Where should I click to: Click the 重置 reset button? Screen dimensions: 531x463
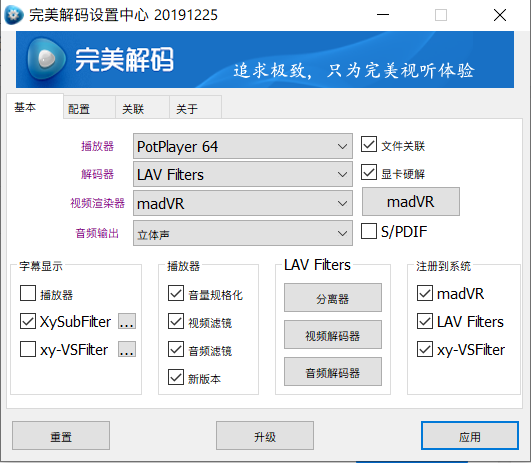click(61, 436)
